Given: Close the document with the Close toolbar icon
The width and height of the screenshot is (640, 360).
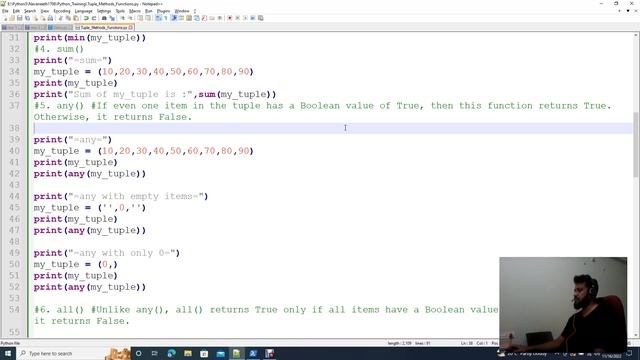Looking at the screenshot, I should pos(36,18).
